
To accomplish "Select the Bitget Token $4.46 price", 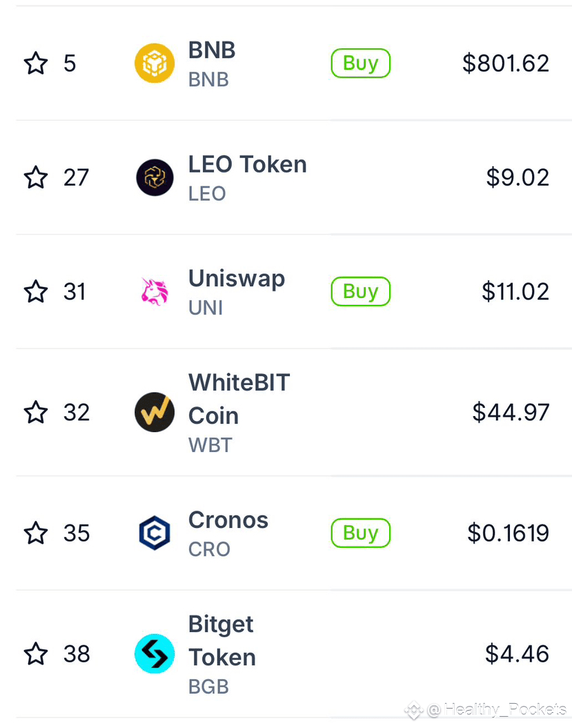I will pos(517,653).
